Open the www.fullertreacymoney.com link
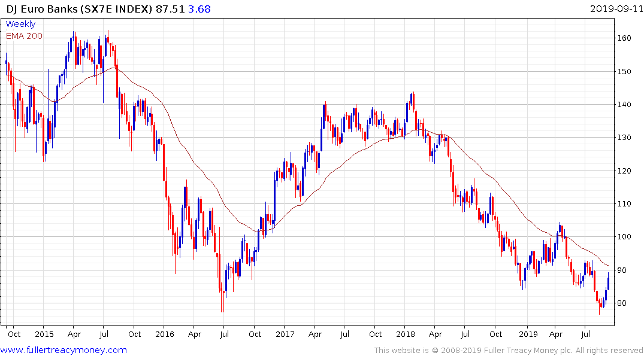The width and height of the screenshot is (644, 359). coord(64,350)
